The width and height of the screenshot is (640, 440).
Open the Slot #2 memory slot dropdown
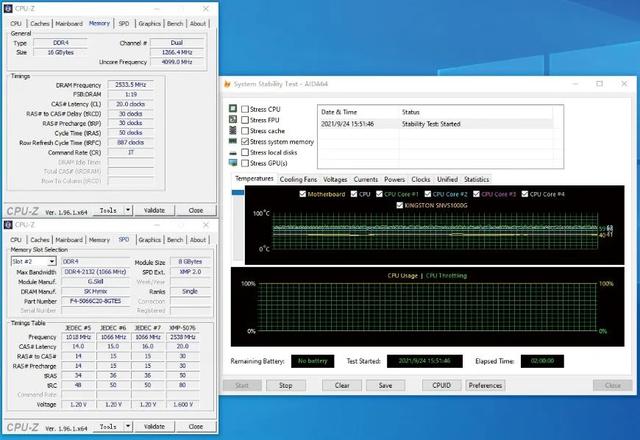(x=52, y=261)
